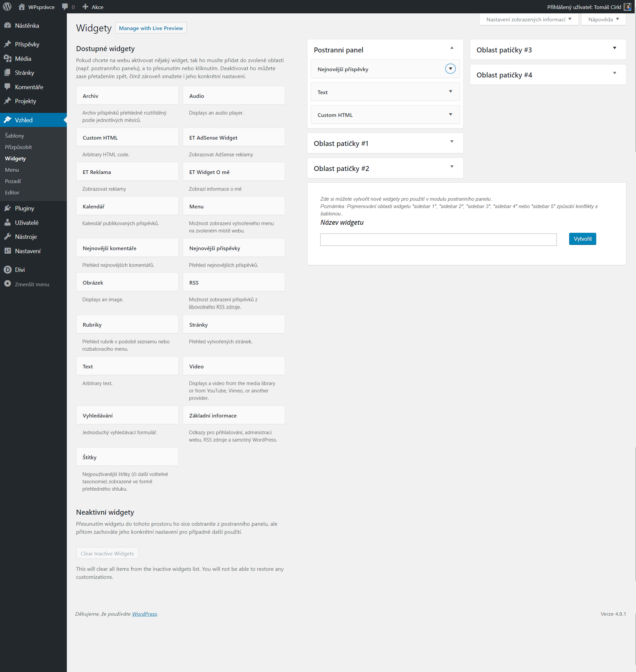Viewport: 636px width, 672px height.
Task: Click the Nástěnka dashboard icon
Action: (7, 25)
